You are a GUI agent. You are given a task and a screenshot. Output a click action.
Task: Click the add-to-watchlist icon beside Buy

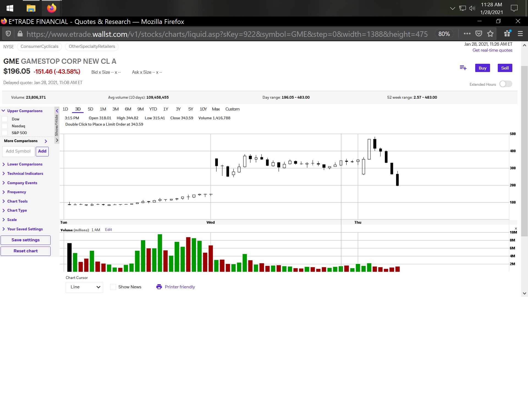tap(463, 68)
